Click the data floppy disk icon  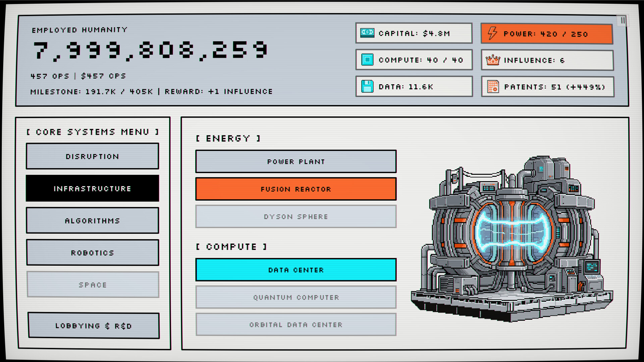coord(367,86)
